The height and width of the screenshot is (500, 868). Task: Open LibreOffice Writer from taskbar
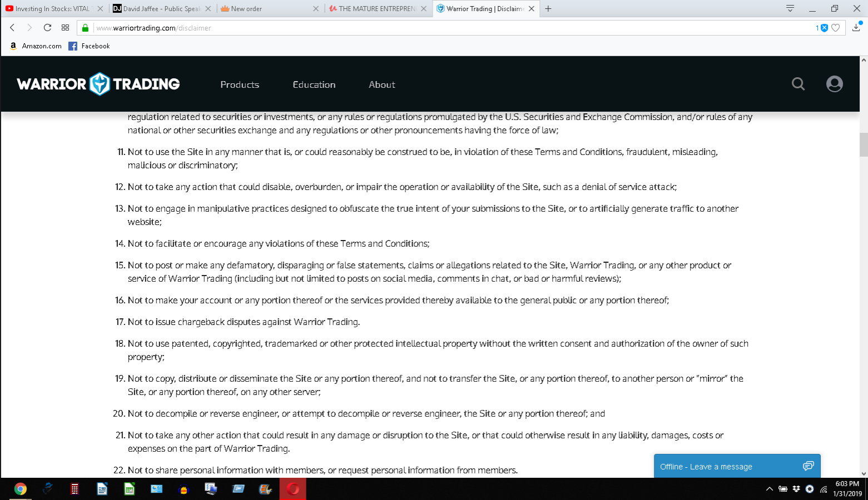click(102, 489)
